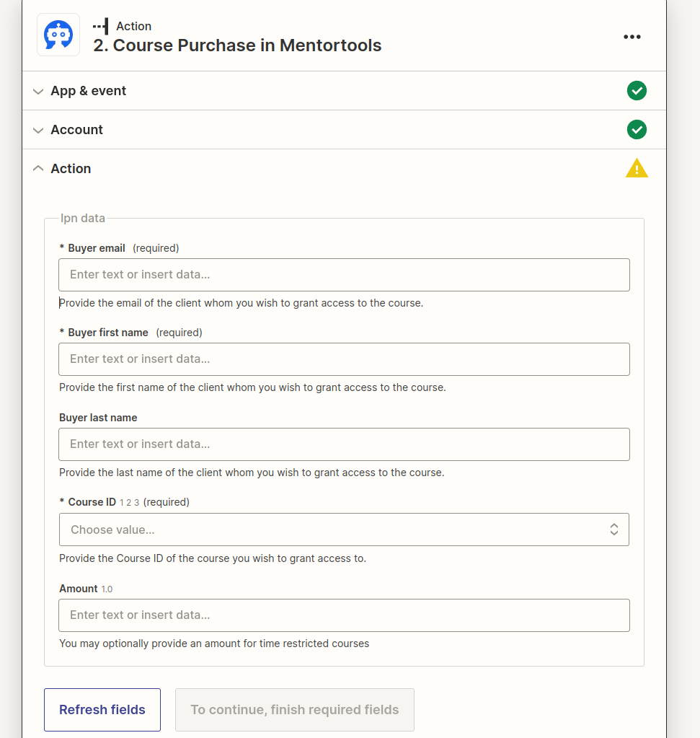Image resolution: width=700 pixels, height=738 pixels.
Task: Open the Course ID dropdown
Action: [x=344, y=530]
